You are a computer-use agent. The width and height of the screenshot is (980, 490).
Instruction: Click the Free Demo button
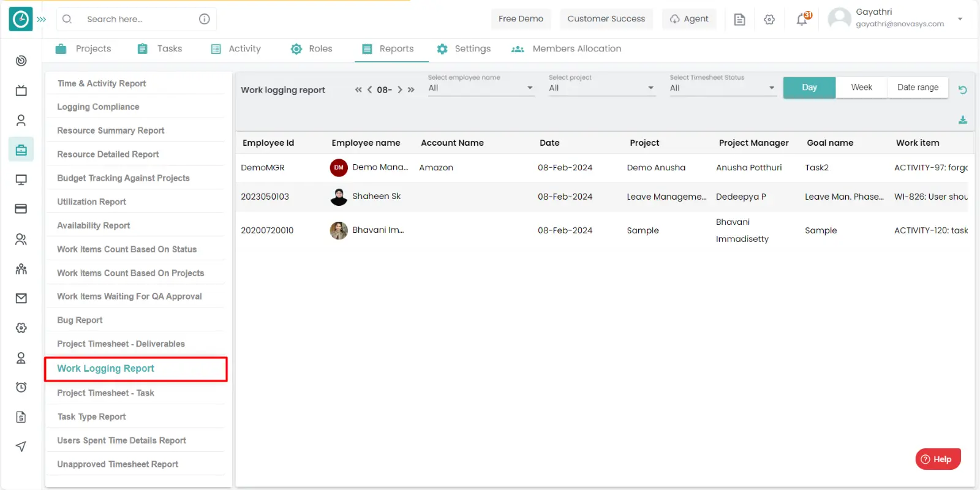[521, 19]
